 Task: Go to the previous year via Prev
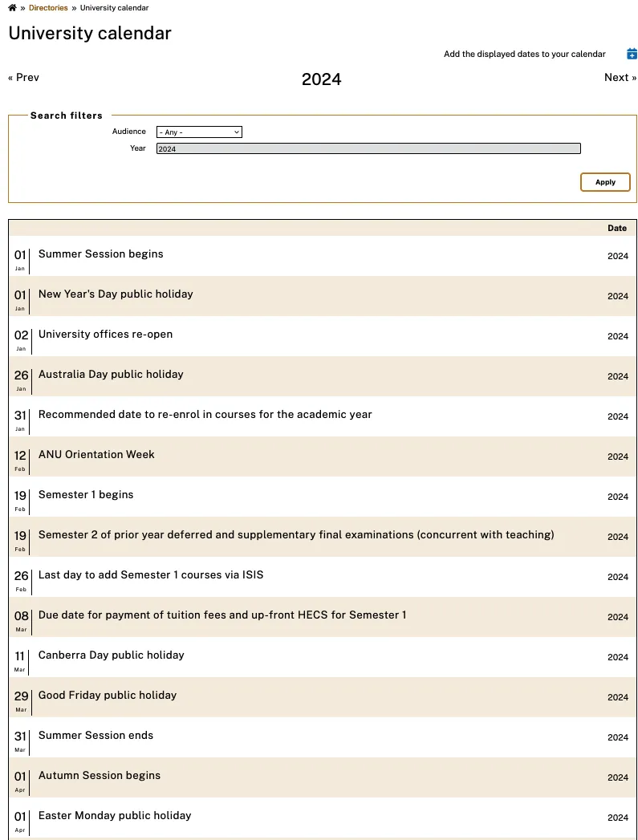[x=23, y=77]
